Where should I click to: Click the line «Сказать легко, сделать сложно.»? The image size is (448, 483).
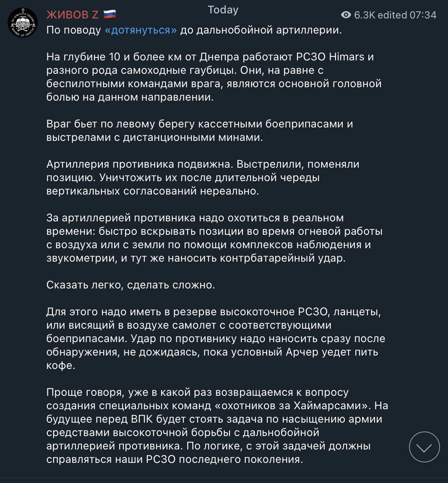[x=130, y=285]
